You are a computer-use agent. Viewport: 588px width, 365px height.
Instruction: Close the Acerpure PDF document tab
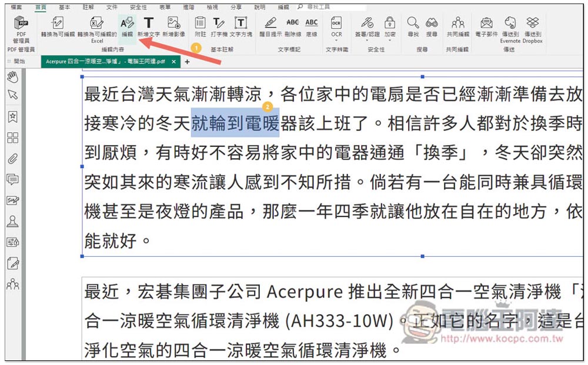tap(173, 62)
